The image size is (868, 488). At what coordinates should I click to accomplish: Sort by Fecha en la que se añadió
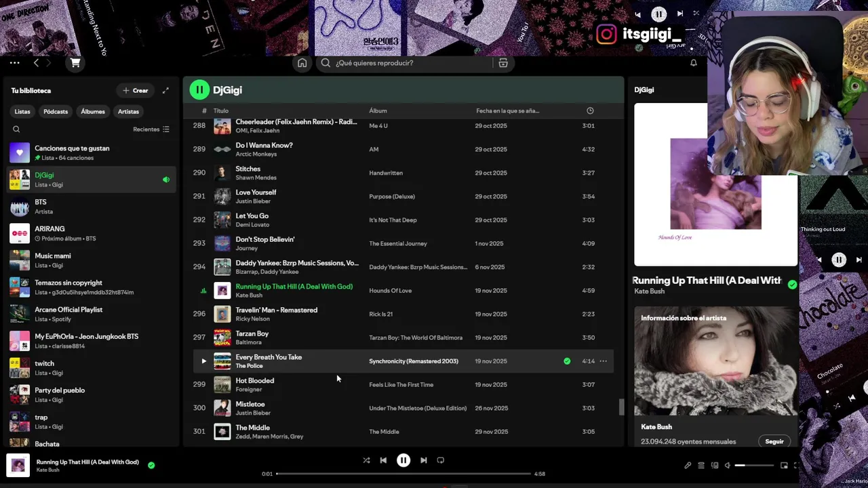(x=507, y=110)
